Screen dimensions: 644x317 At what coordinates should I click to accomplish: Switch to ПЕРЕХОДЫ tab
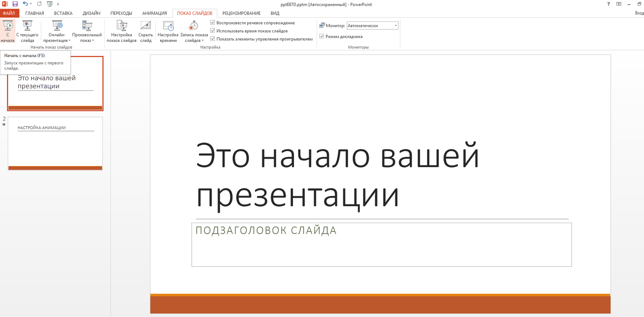pyautogui.click(x=121, y=13)
